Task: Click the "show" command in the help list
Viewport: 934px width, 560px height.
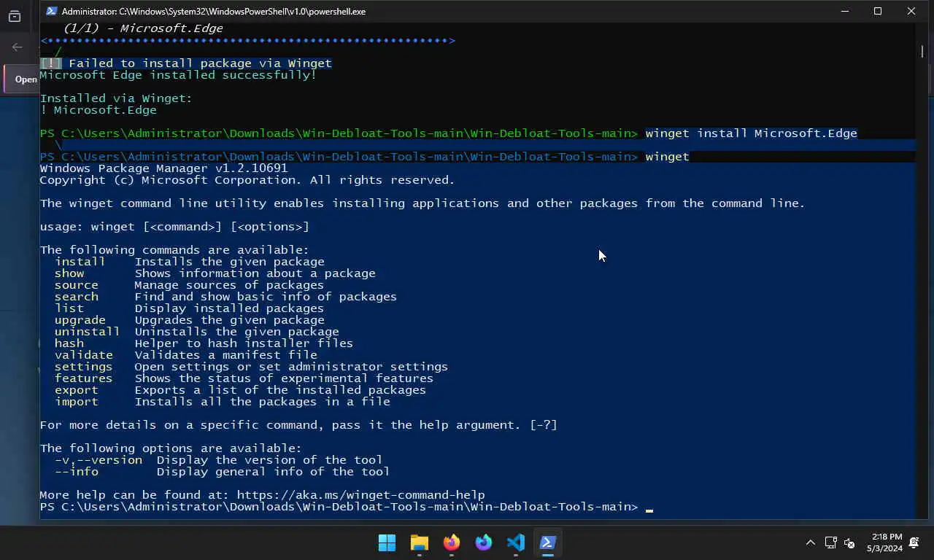Action: pos(69,273)
